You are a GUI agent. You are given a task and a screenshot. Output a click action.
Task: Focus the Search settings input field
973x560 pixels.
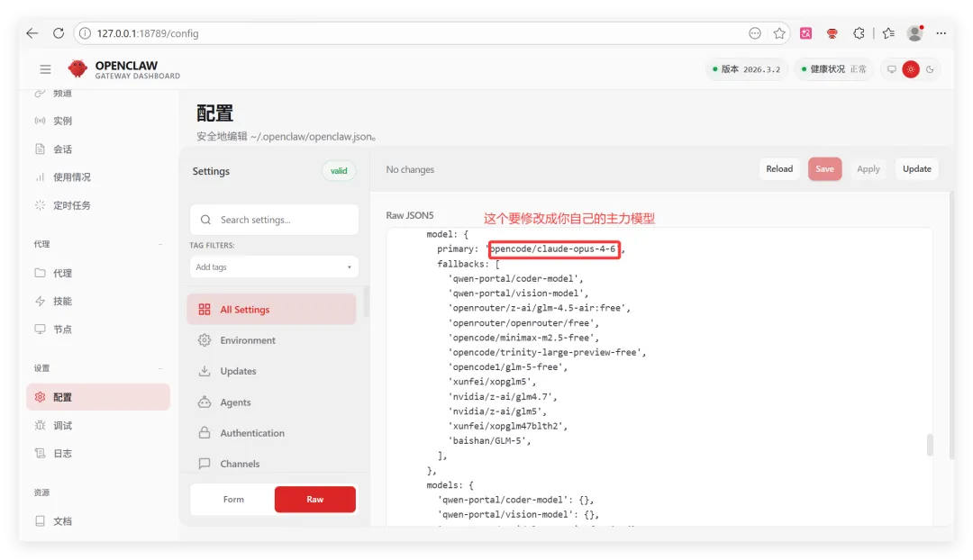274,220
